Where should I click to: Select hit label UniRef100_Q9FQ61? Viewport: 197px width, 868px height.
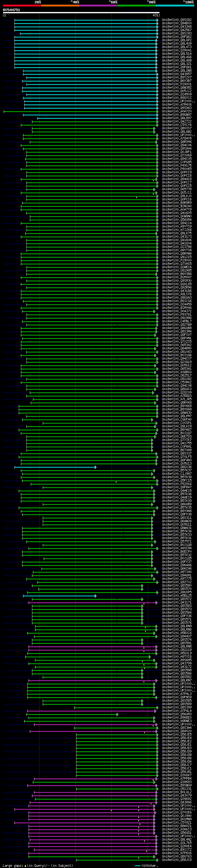(177, 67)
